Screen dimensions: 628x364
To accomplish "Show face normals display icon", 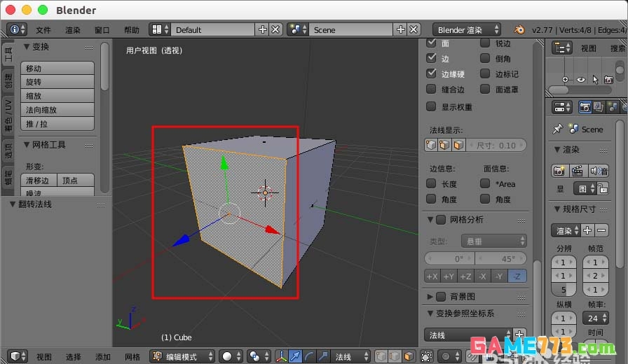I will 458,145.
